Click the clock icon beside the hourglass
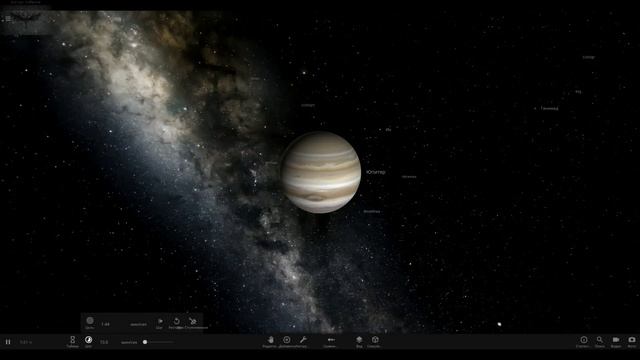The height and width of the screenshot is (360, 640). 89,340
